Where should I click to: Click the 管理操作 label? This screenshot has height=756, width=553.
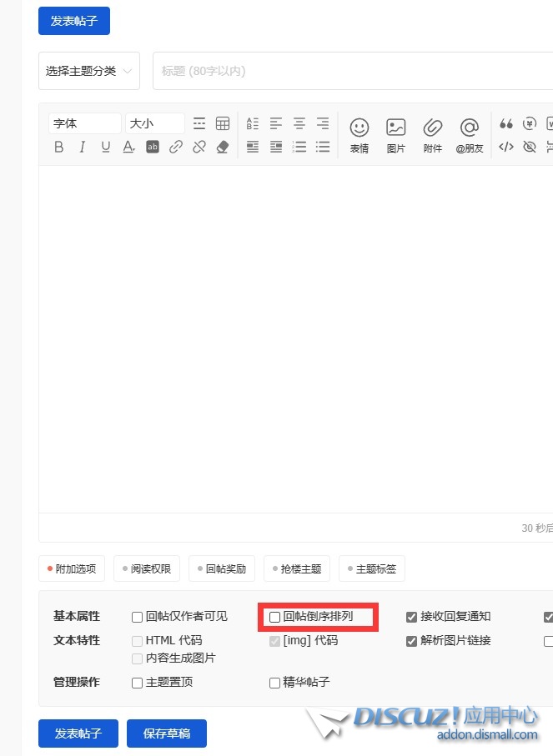coord(77,682)
